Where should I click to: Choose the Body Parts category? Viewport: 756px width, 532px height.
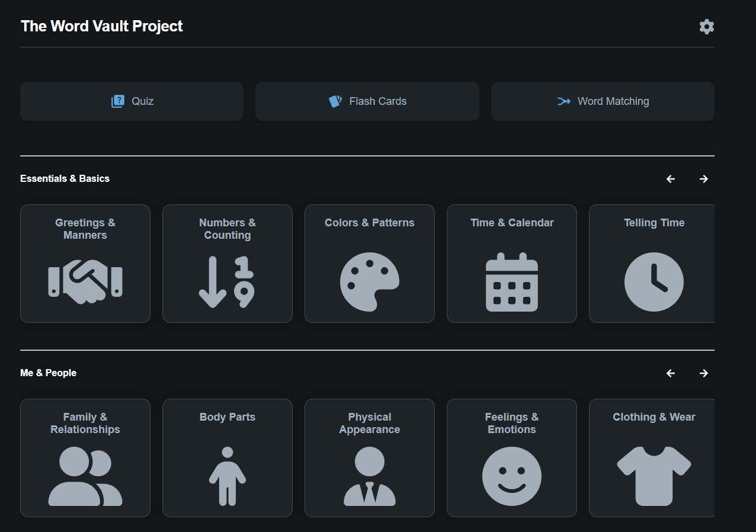[x=228, y=458]
